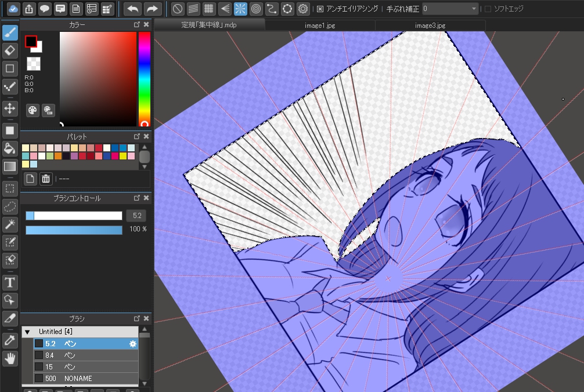The height and width of the screenshot is (392, 584).
Task: Delete palette color with the trash button
Action: (x=46, y=179)
